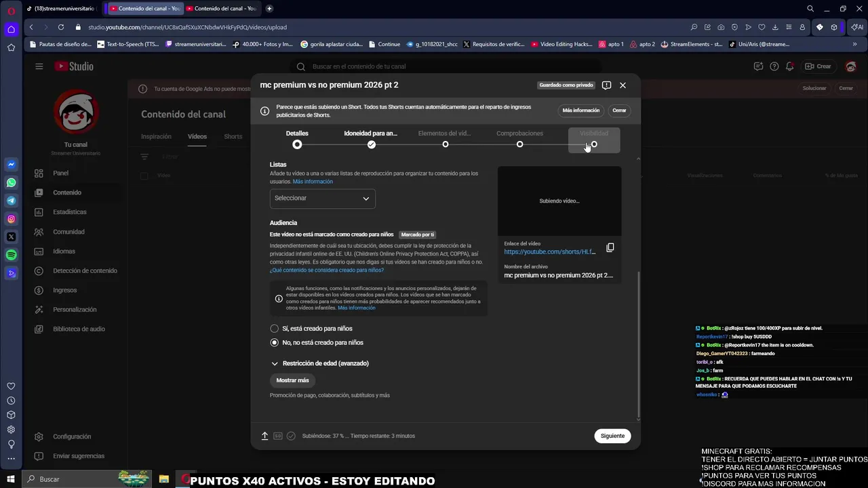The width and height of the screenshot is (868, 488).
Task: Click the account avatar in Studio header
Action: [x=851, y=66]
